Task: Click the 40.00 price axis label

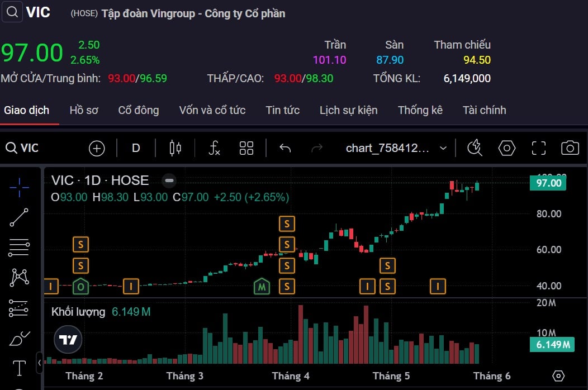Action: pyautogui.click(x=549, y=286)
